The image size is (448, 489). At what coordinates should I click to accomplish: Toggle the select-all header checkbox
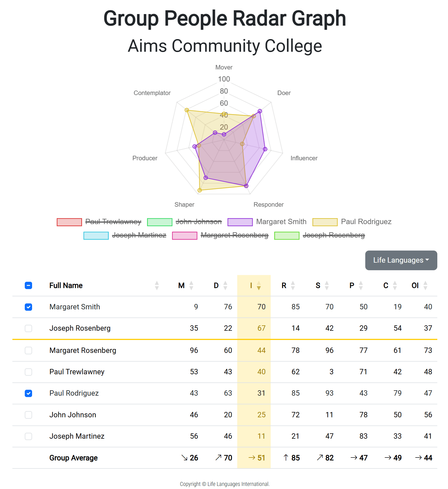pos(28,285)
